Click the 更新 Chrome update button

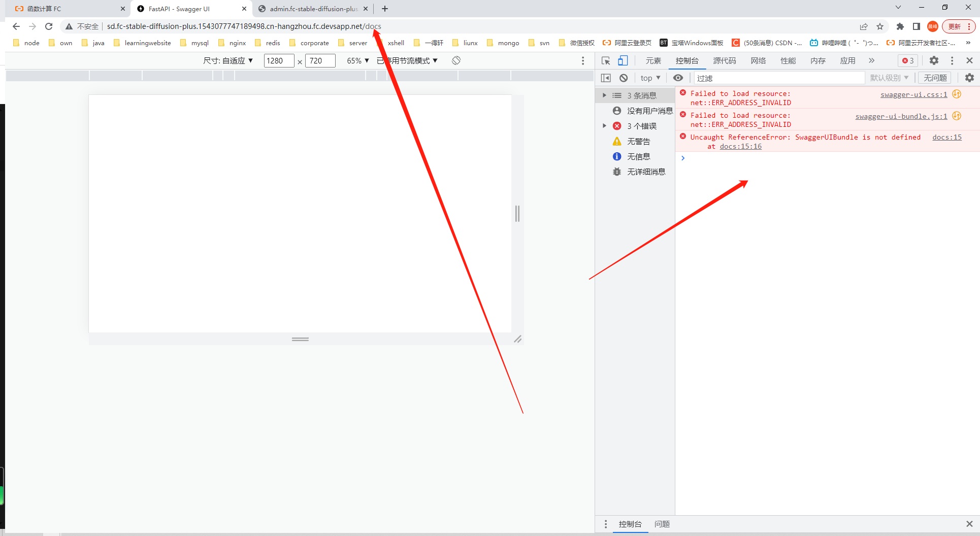point(959,26)
